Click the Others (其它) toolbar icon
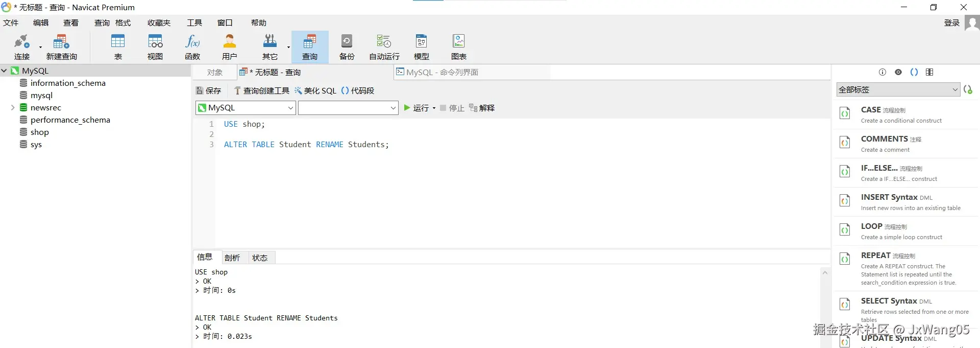Viewport: 980px width, 348px height. coord(269,47)
